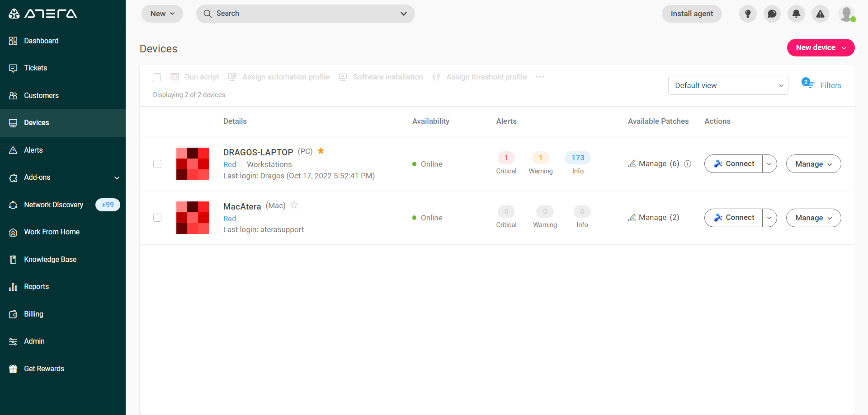Open the chat bubble icon in header
Image resolution: width=868 pixels, height=415 pixels.
point(772,14)
